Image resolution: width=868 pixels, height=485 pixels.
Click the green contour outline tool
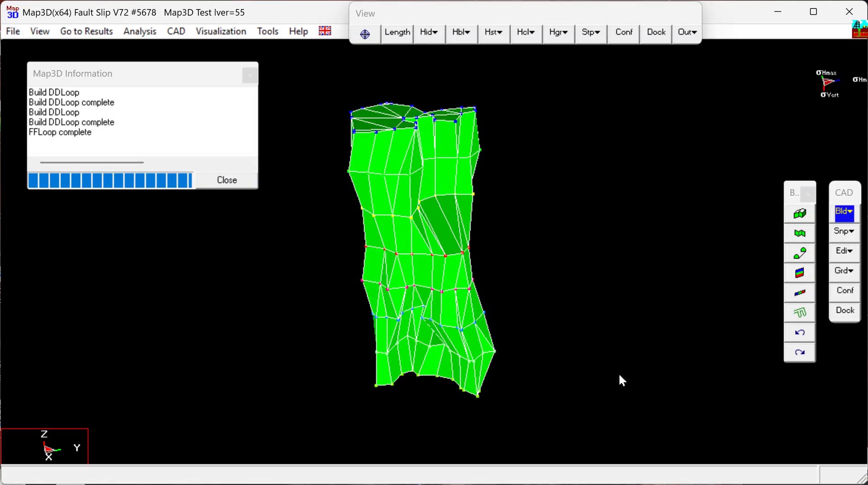(x=800, y=313)
